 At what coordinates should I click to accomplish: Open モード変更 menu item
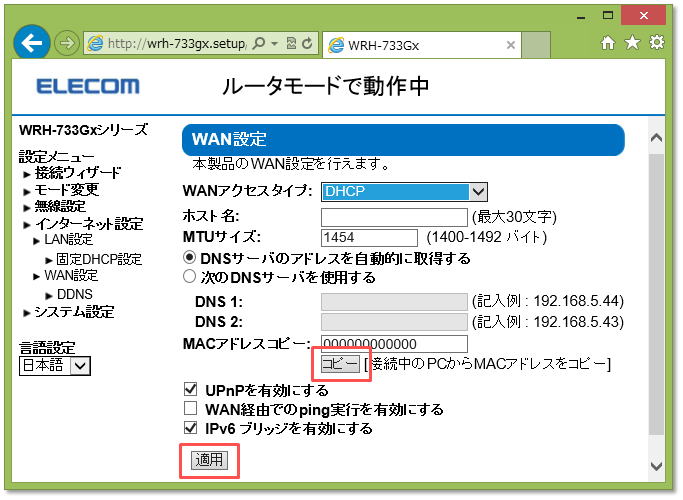click(67, 190)
